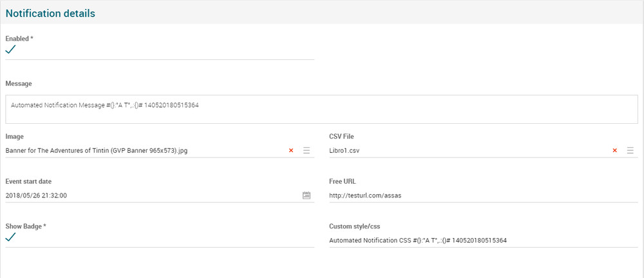Click the Image field label
Screen dimensions: 644x278
click(15, 136)
